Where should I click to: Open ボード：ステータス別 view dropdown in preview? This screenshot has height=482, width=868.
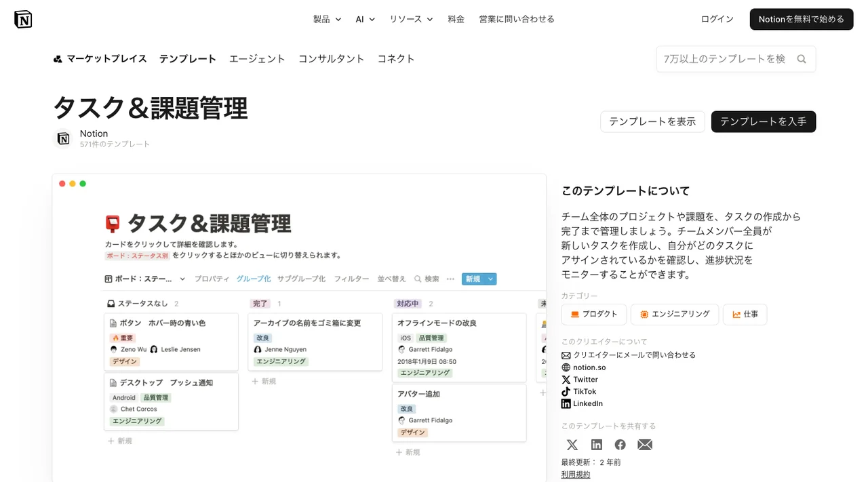(145, 279)
